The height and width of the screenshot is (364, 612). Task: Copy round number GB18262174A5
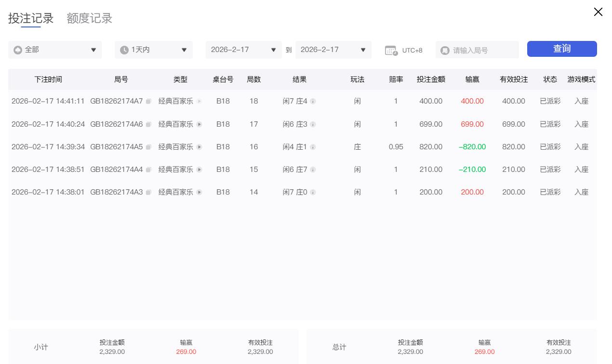tap(148, 147)
